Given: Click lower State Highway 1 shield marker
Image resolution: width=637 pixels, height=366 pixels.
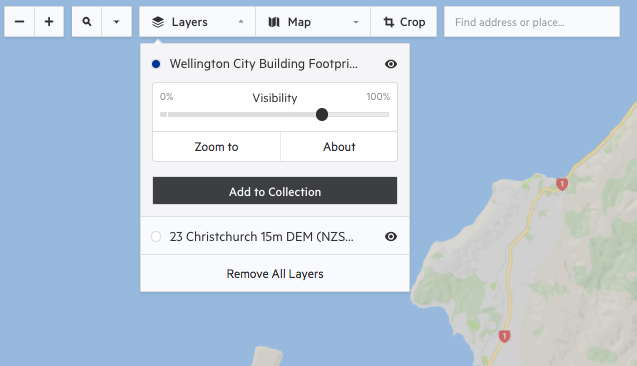Looking at the screenshot, I should [504, 336].
